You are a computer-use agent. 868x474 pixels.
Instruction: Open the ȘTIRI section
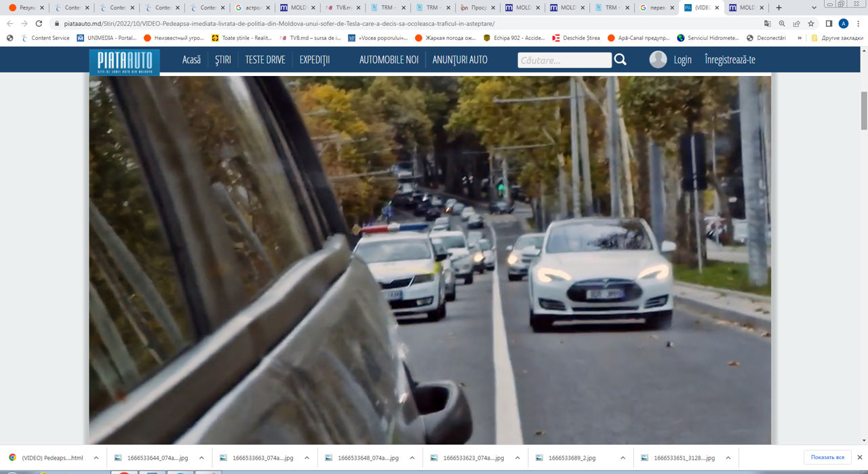click(x=223, y=60)
